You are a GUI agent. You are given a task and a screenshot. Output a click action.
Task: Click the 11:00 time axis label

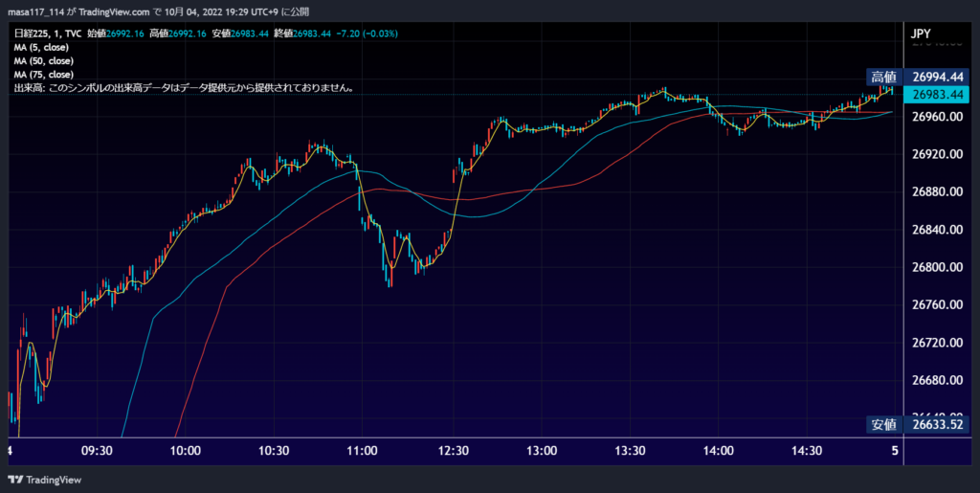point(363,451)
